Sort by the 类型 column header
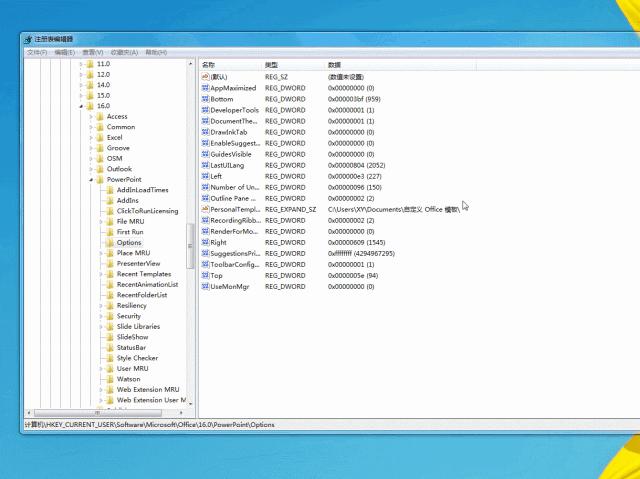The width and height of the screenshot is (640, 479). pos(293,65)
